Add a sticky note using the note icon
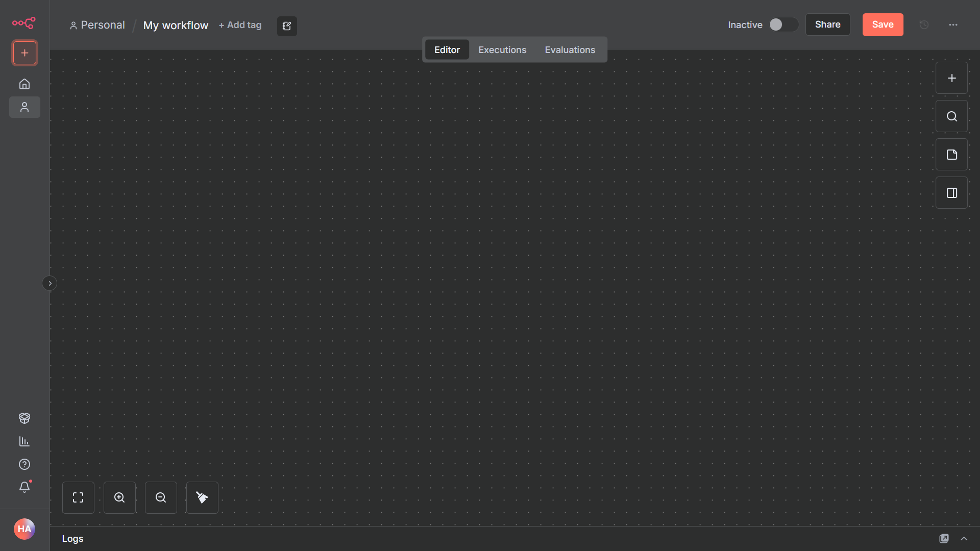 pos(951,154)
